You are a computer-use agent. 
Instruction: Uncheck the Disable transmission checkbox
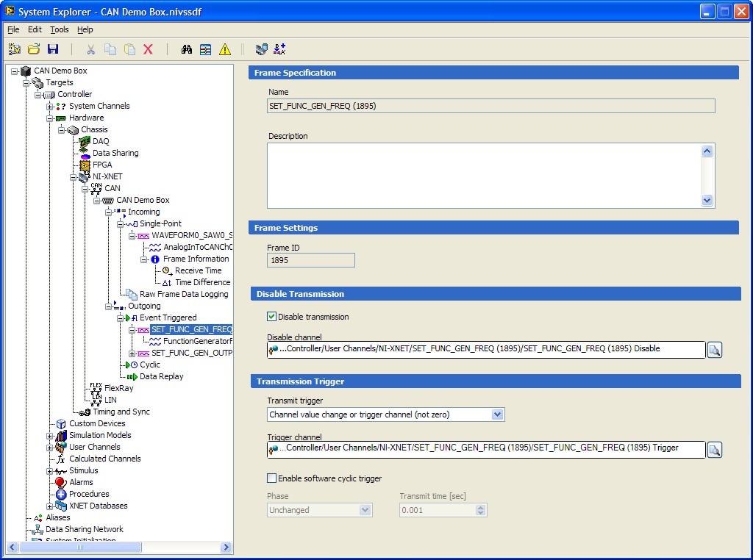(x=272, y=317)
